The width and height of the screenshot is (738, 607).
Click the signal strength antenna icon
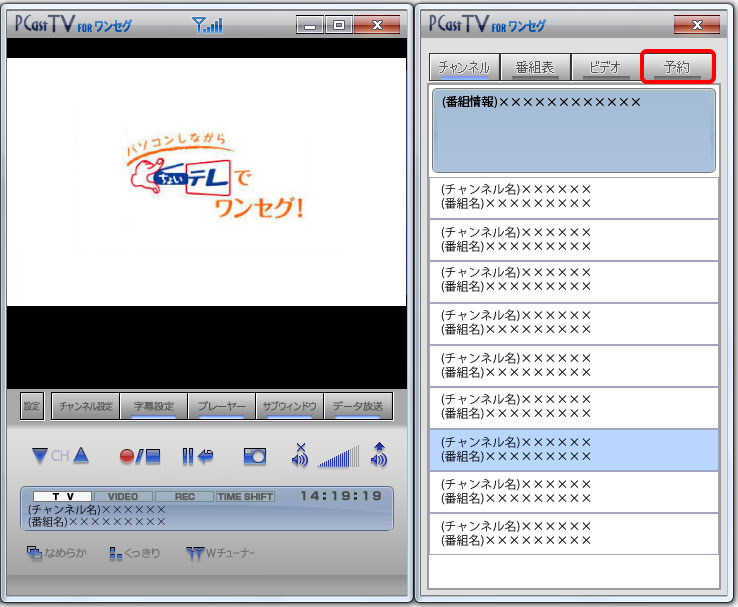[207, 25]
